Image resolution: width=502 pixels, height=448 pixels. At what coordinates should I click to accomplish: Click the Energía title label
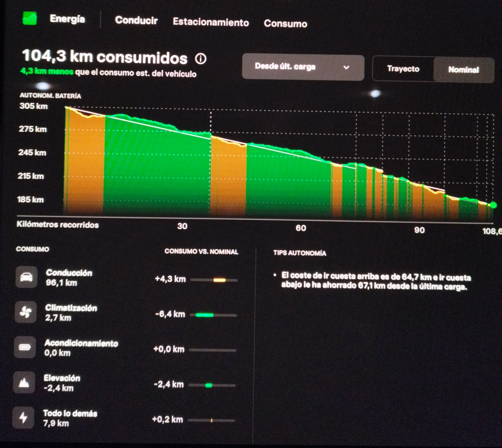pos(67,19)
